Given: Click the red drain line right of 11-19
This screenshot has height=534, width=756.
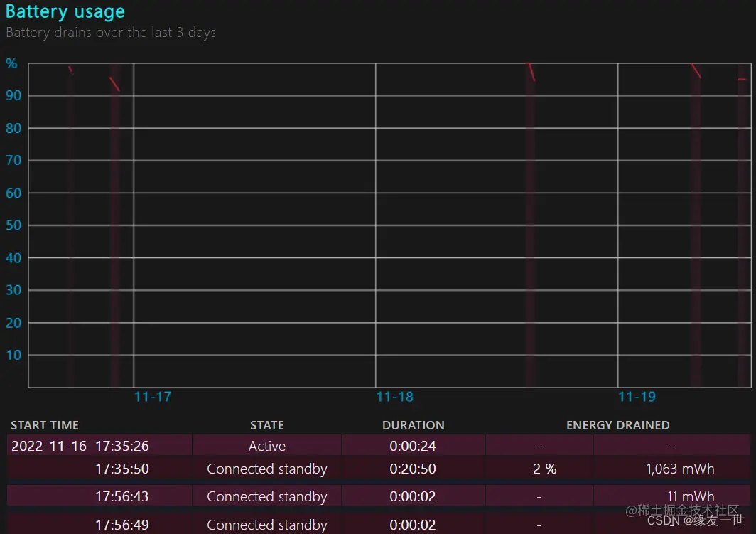Looking at the screenshot, I should (x=696, y=70).
